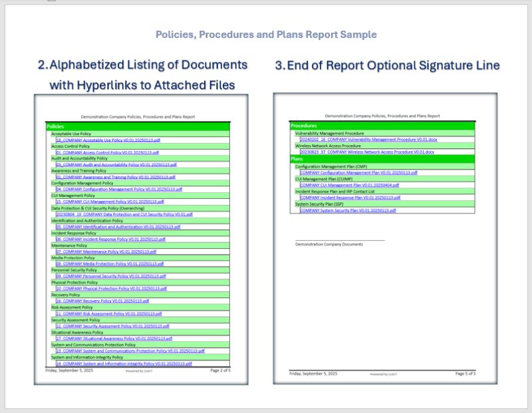532x413 pixels.
Task: Click the 'Page 5 of 5' footer text
Action: coord(465,373)
